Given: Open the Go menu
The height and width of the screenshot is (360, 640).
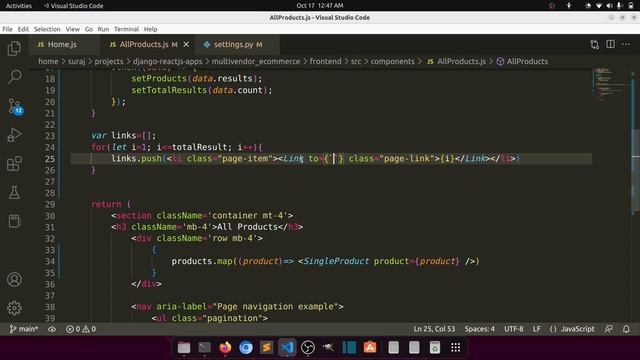Looking at the screenshot, I should (x=89, y=29).
